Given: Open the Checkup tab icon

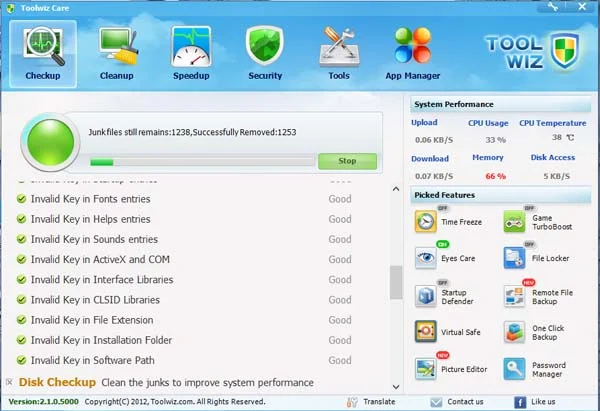Looking at the screenshot, I should tap(43, 54).
